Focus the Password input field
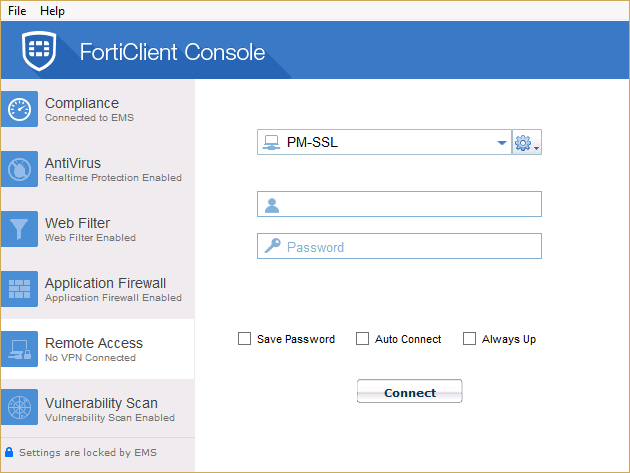Viewport: 630px width, 473px height. 399,246
